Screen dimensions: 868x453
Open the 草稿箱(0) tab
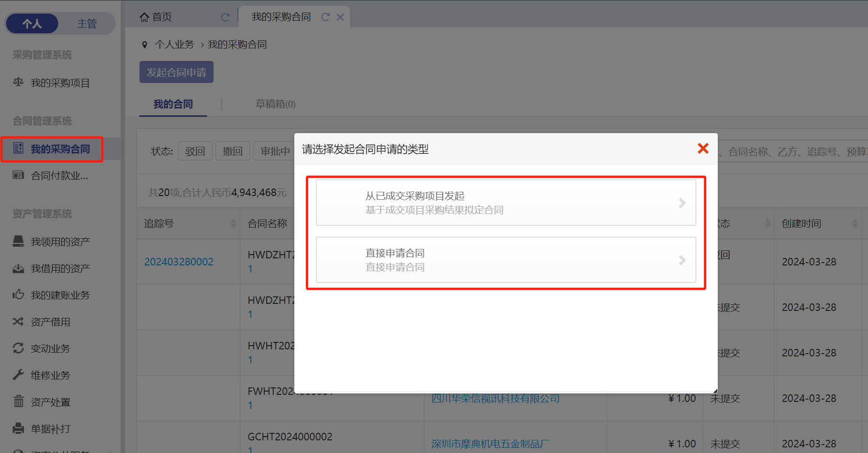pos(275,104)
